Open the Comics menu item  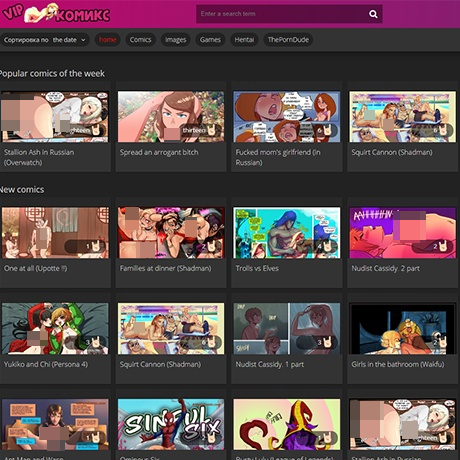[x=140, y=40]
